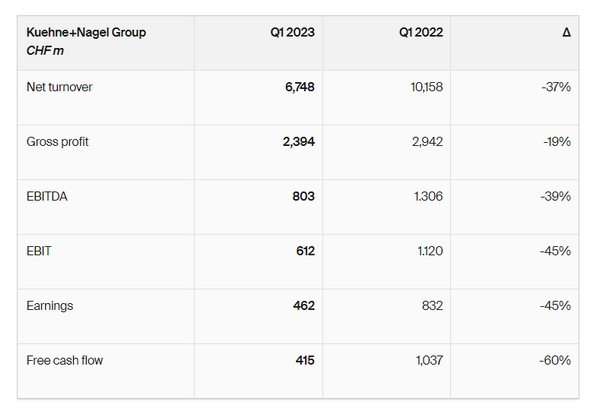The image size is (600, 405).
Task: Click the 462 earnings value
Action: pyautogui.click(x=303, y=305)
